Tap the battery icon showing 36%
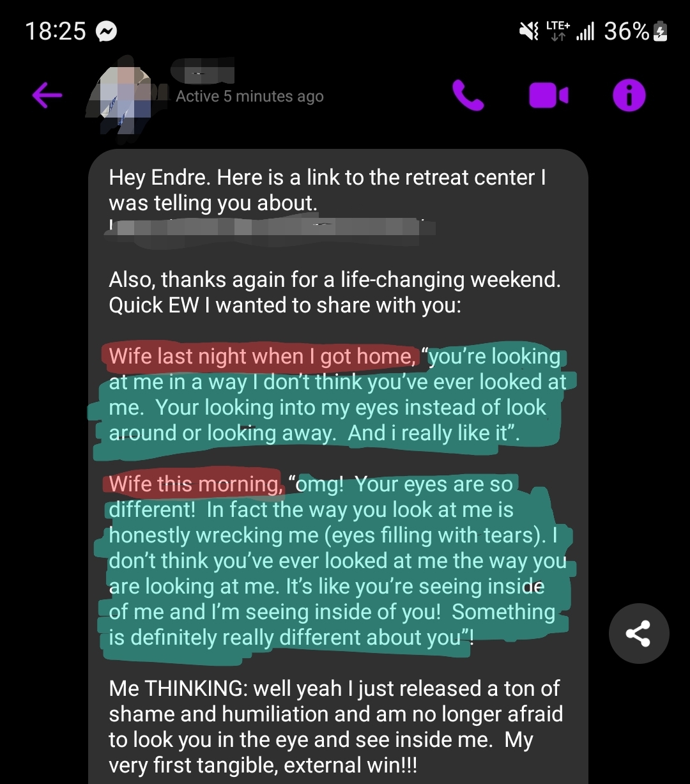Viewport: 690px width, 784px height. pos(661,31)
